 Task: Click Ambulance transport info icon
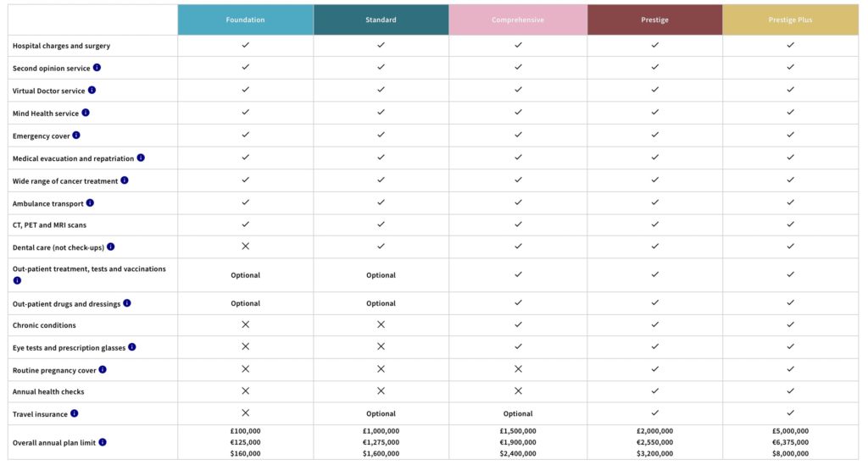pyautogui.click(x=90, y=202)
